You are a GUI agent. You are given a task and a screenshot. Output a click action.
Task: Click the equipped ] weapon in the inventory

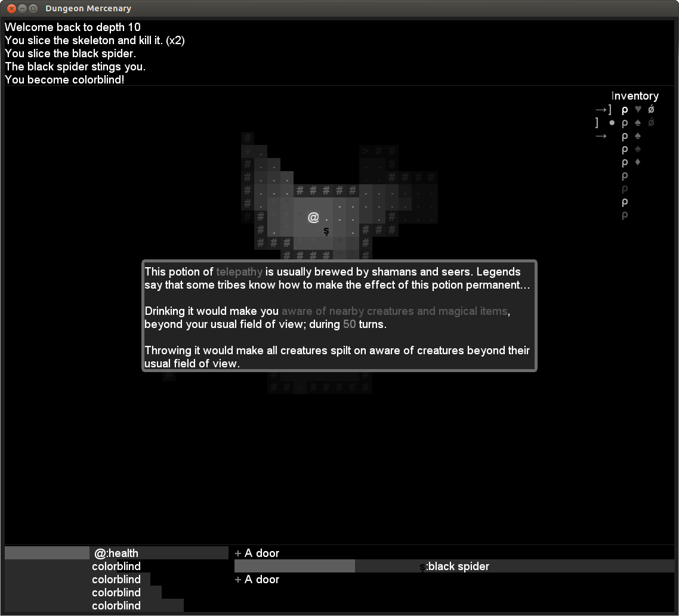[x=609, y=109]
